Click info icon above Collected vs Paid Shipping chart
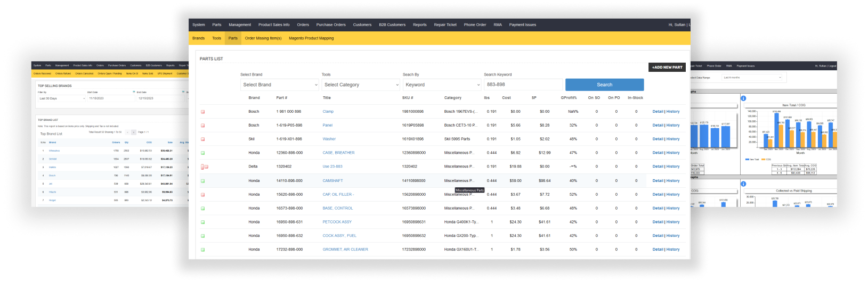Screen dimensions: 868x282 click(743, 184)
